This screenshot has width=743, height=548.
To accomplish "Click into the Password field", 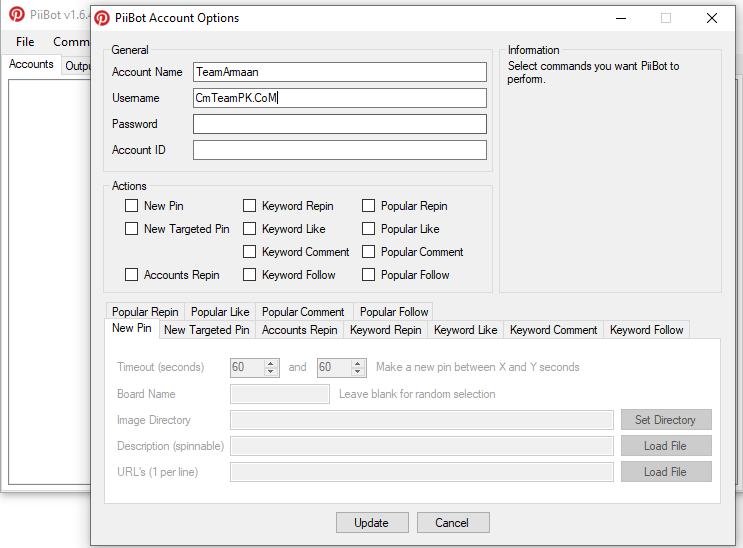I will [x=340, y=124].
